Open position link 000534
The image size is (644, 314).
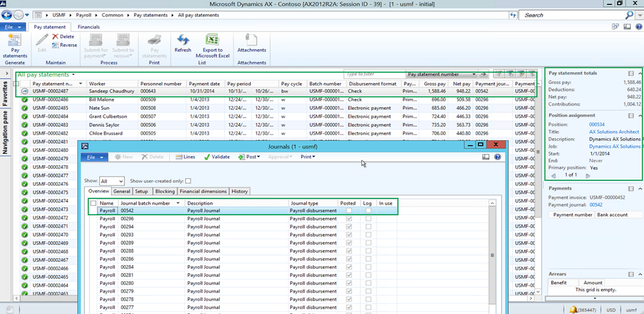click(596, 124)
